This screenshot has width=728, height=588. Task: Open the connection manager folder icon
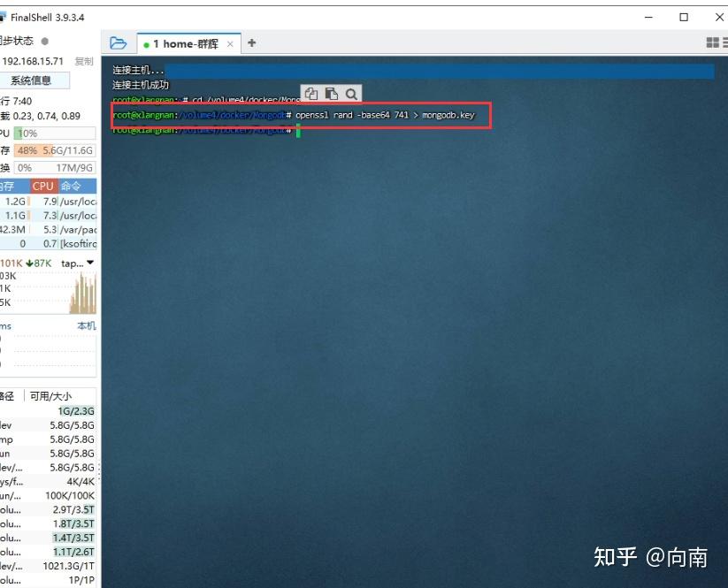pyautogui.click(x=119, y=42)
